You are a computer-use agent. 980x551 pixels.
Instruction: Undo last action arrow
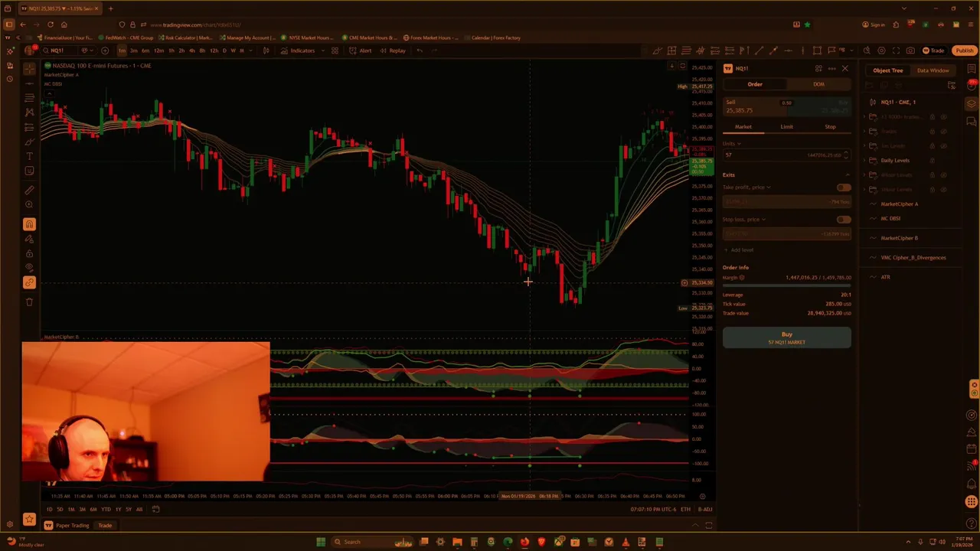pos(420,51)
